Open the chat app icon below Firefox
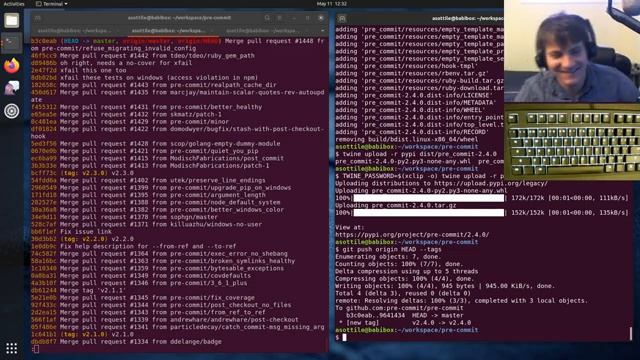Image resolution: width=640 pixels, height=360 pixels. 11,88
